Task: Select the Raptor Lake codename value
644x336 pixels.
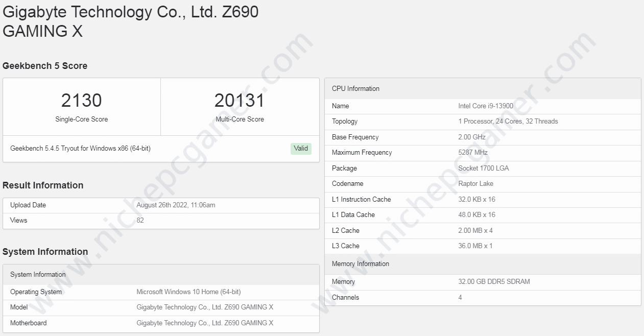Action: pyautogui.click(x=475, y=184)
